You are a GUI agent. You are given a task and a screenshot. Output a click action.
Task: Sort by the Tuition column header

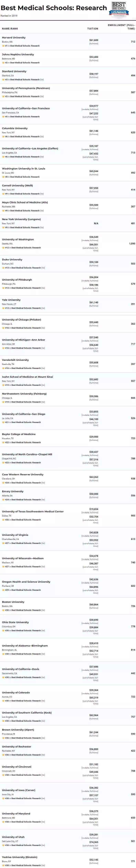pos(93,29)
